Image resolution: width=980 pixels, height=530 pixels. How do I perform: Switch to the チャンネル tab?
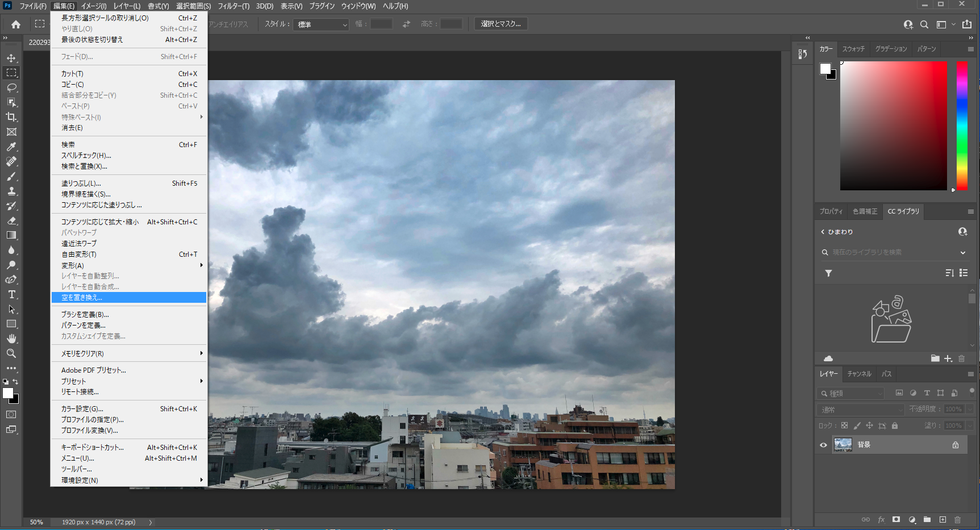[x=859, y=374]
